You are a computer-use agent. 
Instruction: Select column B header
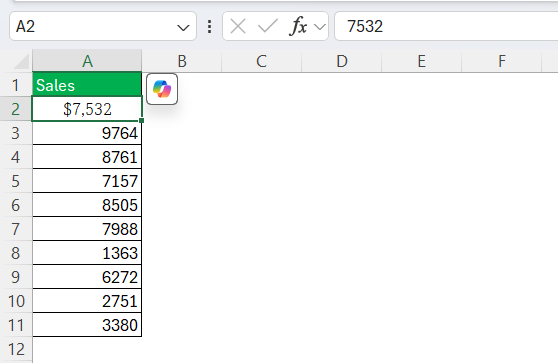[182, 61]
